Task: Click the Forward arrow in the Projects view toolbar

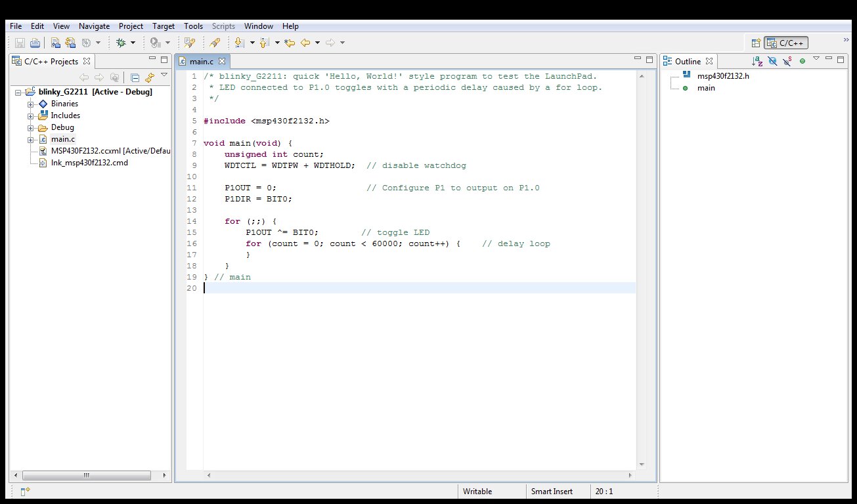Action: point(99,77)
